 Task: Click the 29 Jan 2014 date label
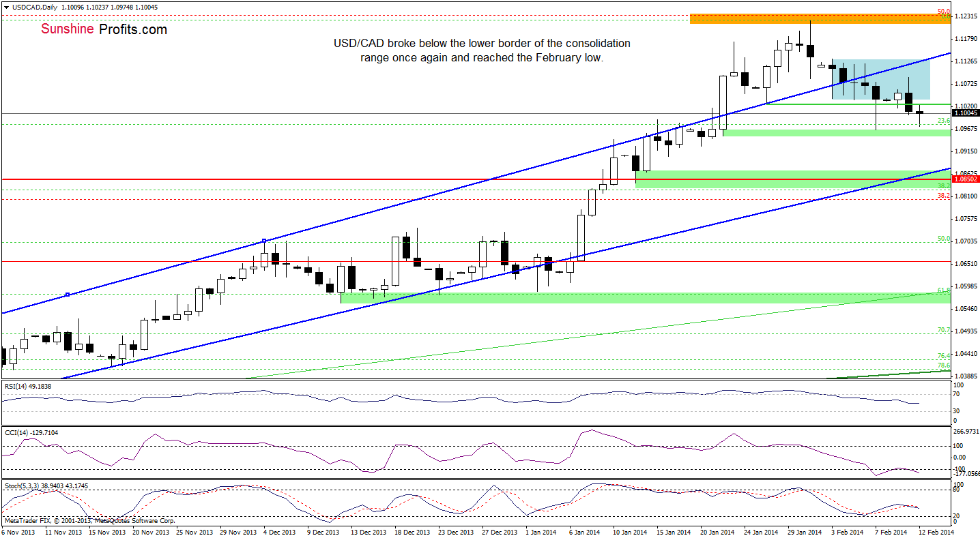click(x=805, y=531)
